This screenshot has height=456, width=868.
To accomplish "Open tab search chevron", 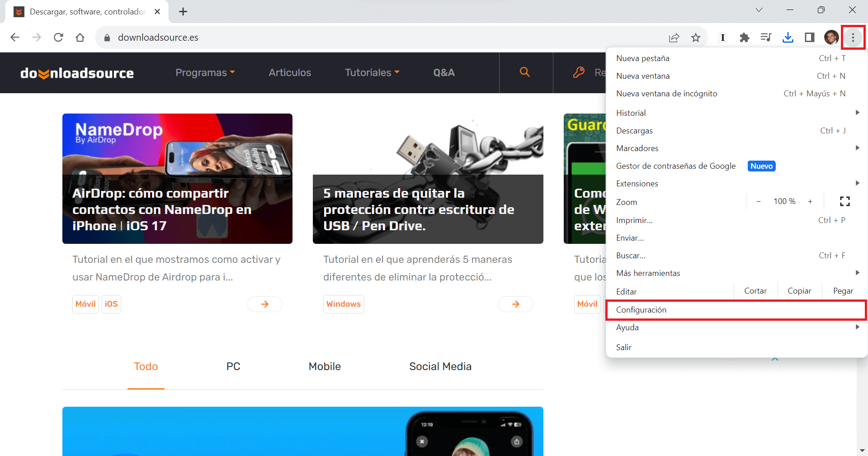I will point(759,10).
